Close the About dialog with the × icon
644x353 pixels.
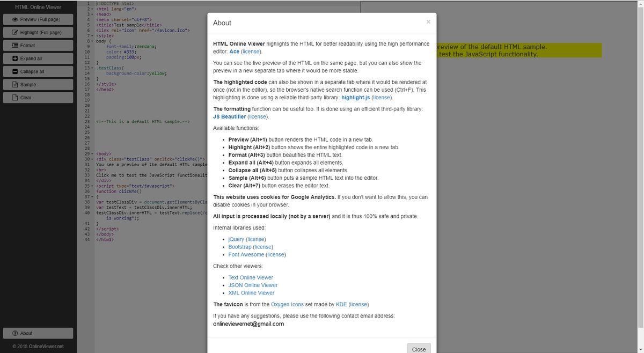point(428,22)
